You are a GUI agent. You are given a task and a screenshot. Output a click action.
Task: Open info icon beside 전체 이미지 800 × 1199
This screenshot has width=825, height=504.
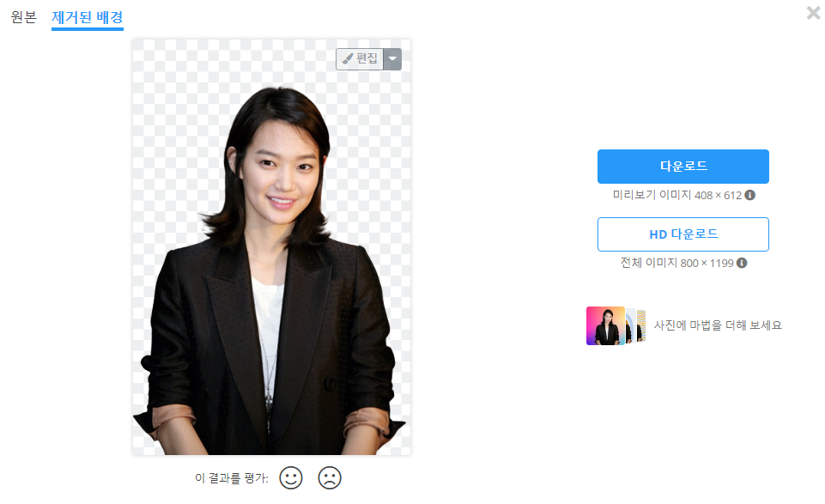(742, 263)
